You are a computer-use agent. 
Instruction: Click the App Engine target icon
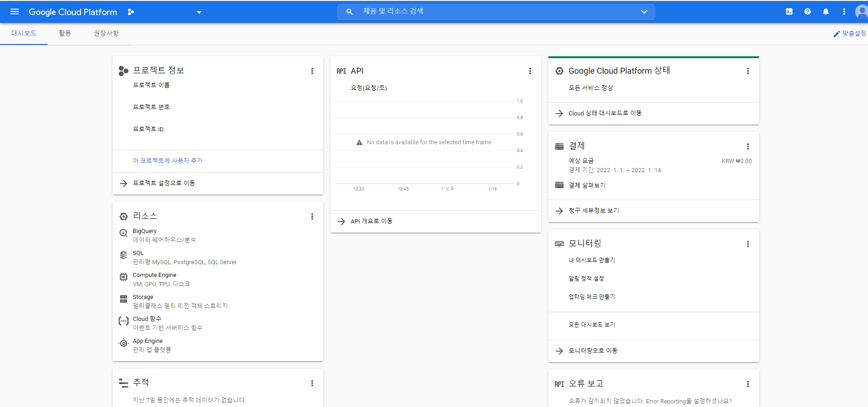pos(124,343)
